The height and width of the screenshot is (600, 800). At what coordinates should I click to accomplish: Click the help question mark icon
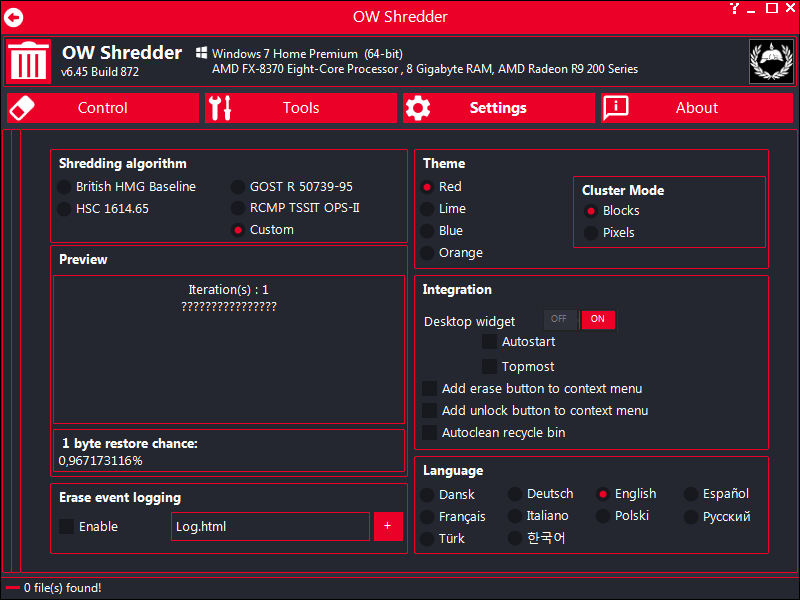pyautogui.click(x=734, y=8)
